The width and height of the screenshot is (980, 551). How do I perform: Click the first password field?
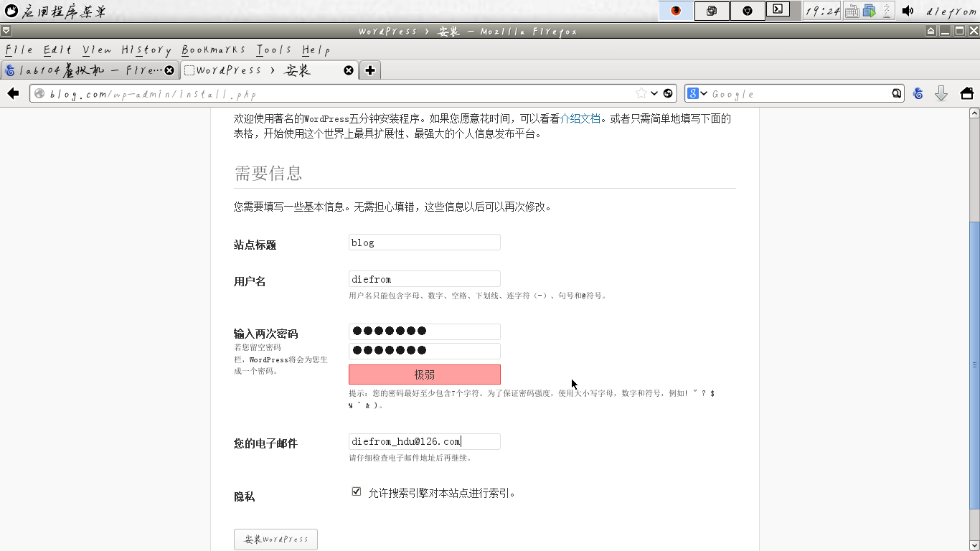tap(425, 331)
